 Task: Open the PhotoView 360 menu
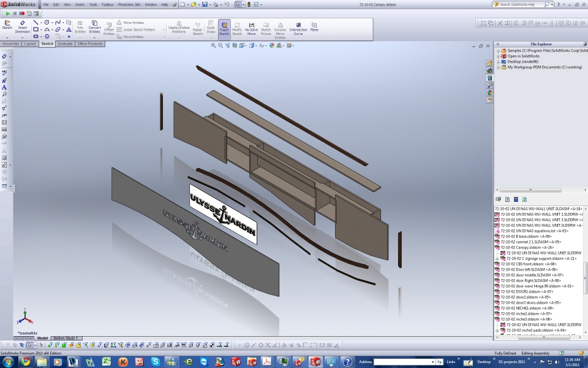pos(129,4)
